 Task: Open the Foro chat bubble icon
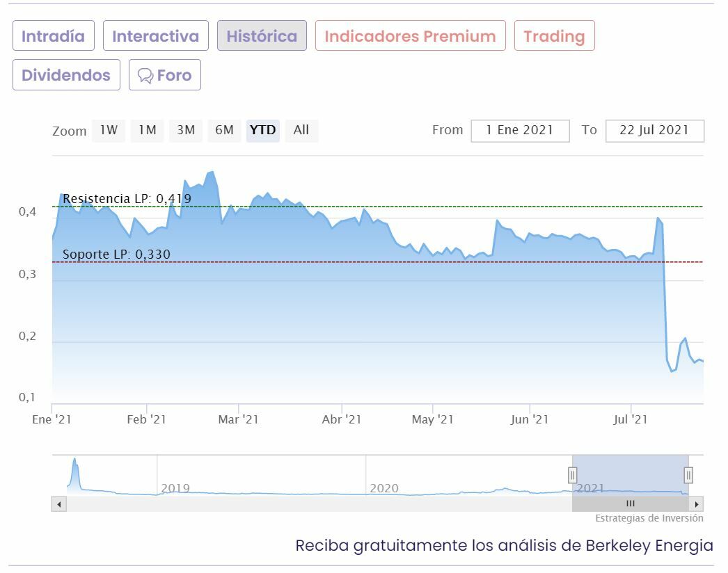[x=145, y=75]
